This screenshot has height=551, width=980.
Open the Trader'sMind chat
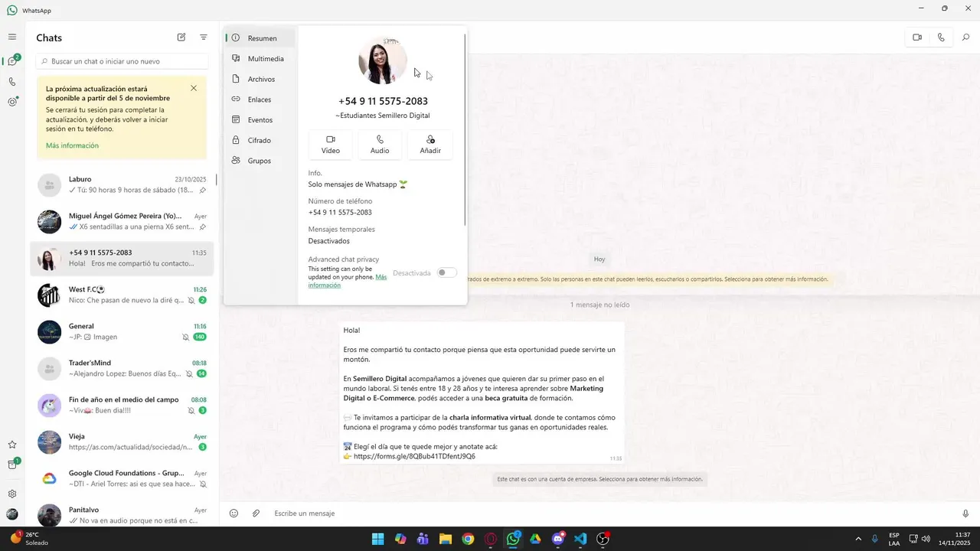point(122,369)
